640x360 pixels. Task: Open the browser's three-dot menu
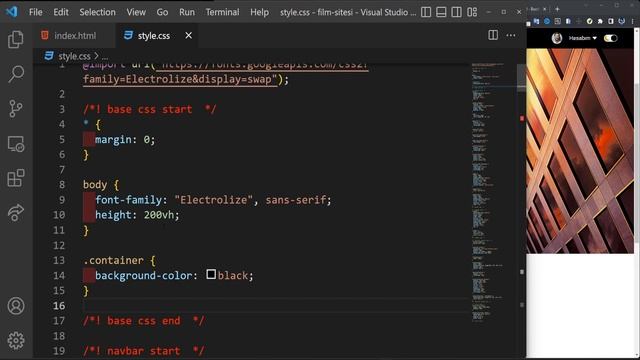click(632, 21)
